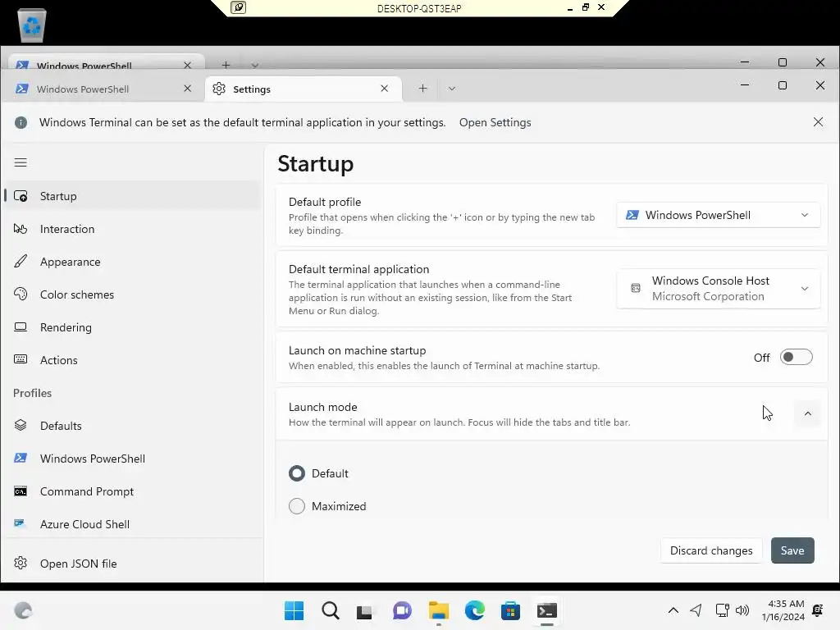Screen dimensions: 840x630
Task: Click Discard changes button
Action: (711, 550)
